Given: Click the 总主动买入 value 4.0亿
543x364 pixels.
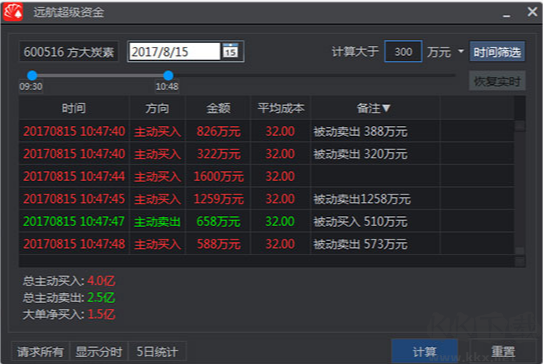Looking at the screenshot, I should tap(101, 281).
